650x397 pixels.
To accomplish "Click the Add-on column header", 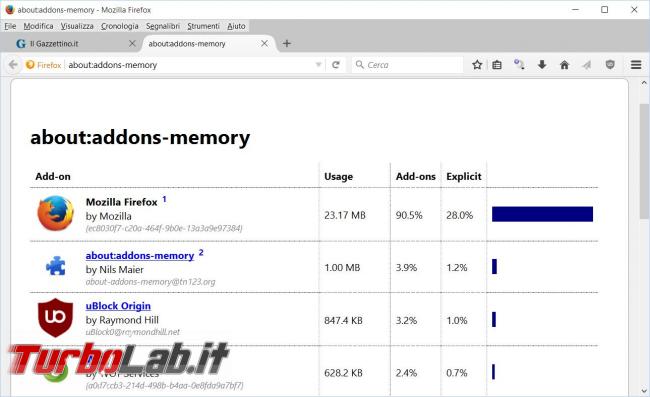I will coord(53,177).
